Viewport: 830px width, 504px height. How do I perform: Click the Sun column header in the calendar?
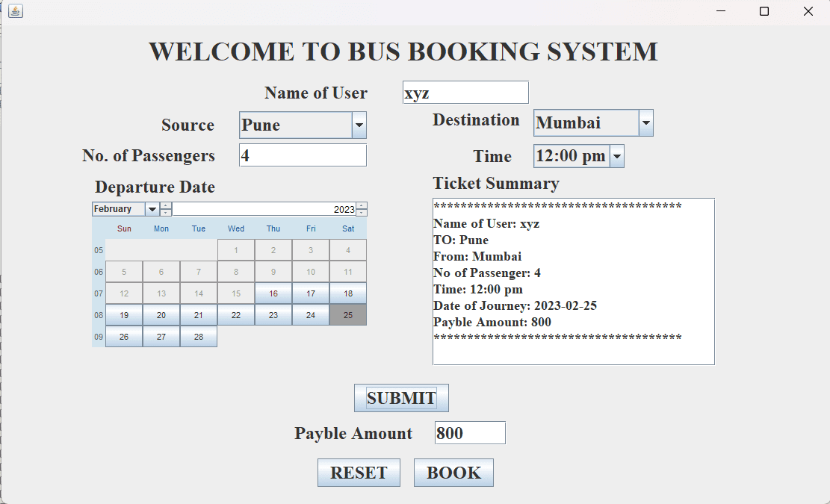click(123, 228)
